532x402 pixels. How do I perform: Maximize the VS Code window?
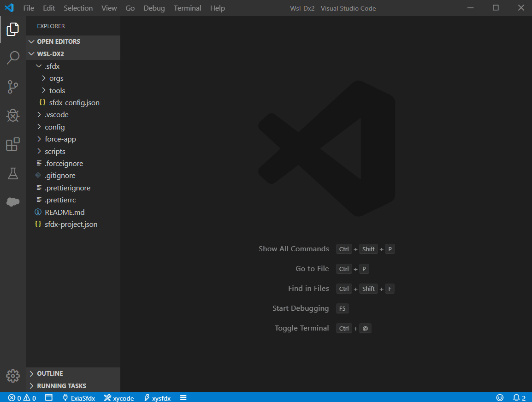(x=496, y=8)
